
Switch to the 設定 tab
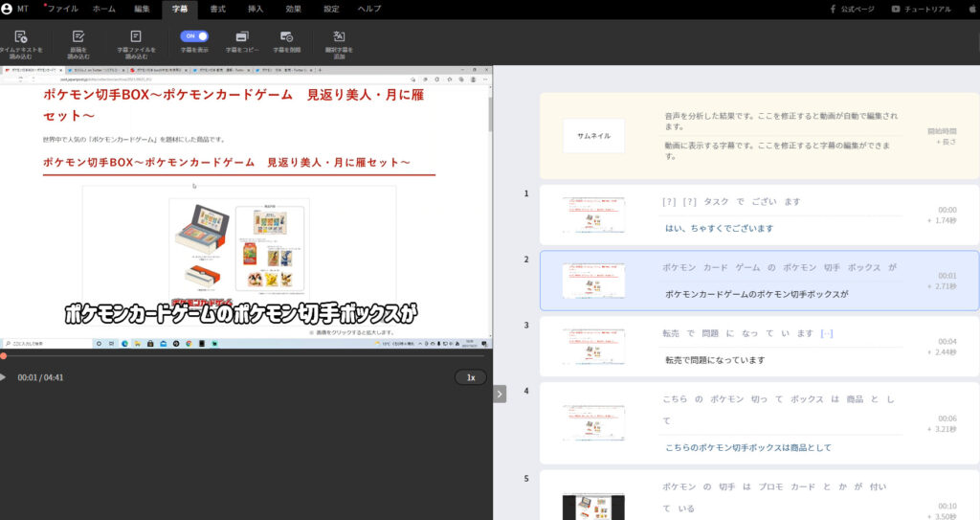tap(331, 9)
